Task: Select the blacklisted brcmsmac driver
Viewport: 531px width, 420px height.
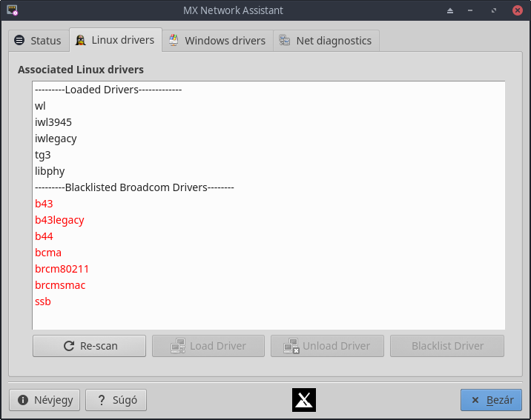Action: click(x=268, y=285)
